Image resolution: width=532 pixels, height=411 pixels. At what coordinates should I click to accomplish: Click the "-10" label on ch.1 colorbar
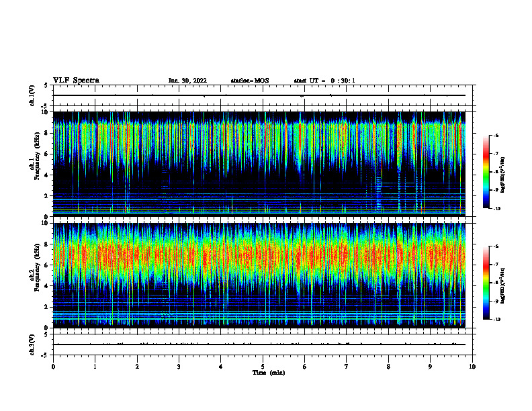pyautogui.click(x=497, y=209)
